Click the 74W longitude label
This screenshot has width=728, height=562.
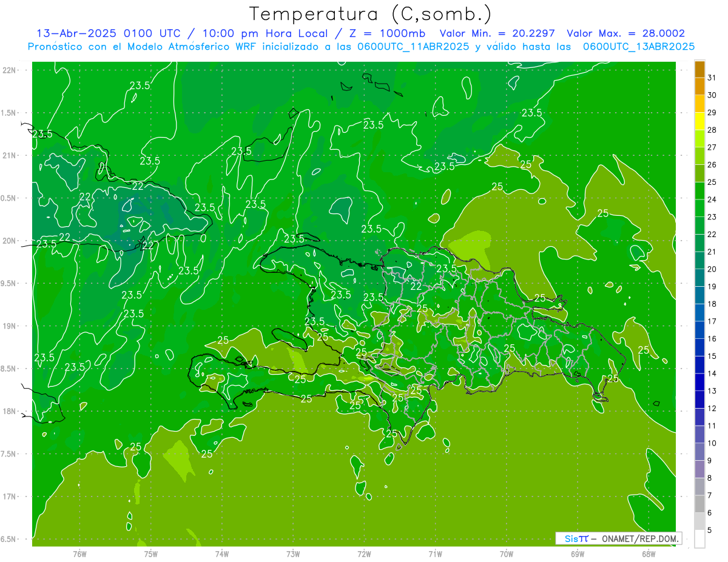coord(221,554)
